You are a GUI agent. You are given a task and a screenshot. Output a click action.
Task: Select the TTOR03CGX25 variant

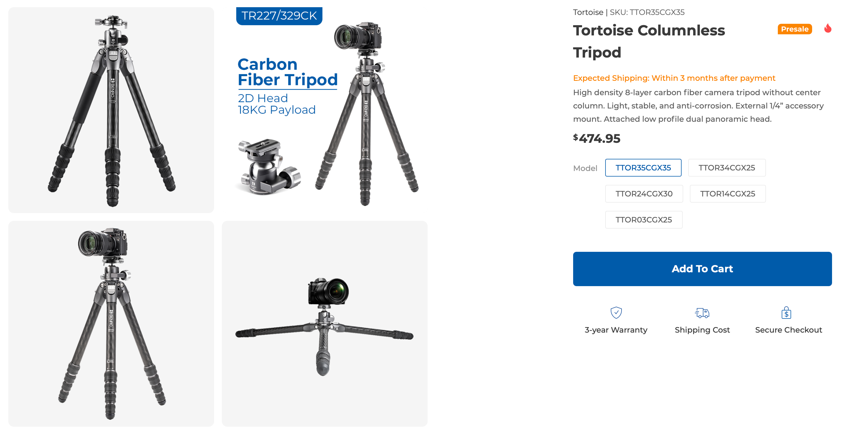(x=643, y=219)
